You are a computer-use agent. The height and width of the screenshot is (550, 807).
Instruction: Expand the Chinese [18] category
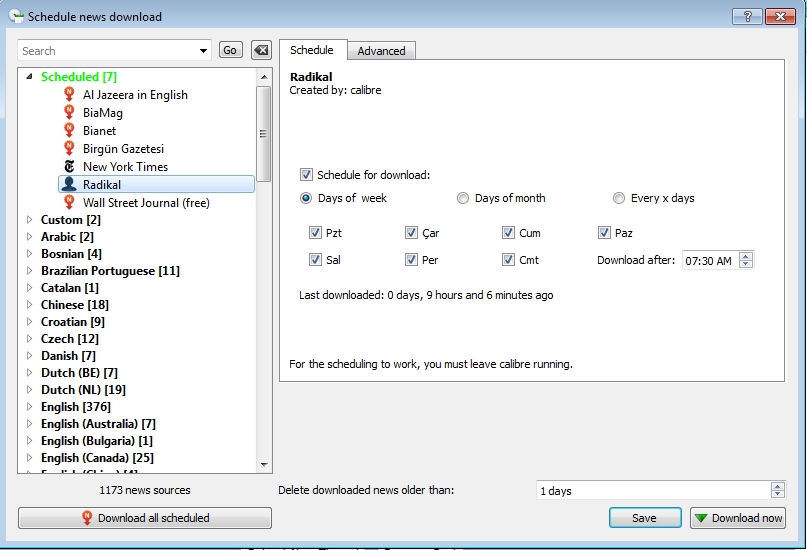tap(29, 305)
